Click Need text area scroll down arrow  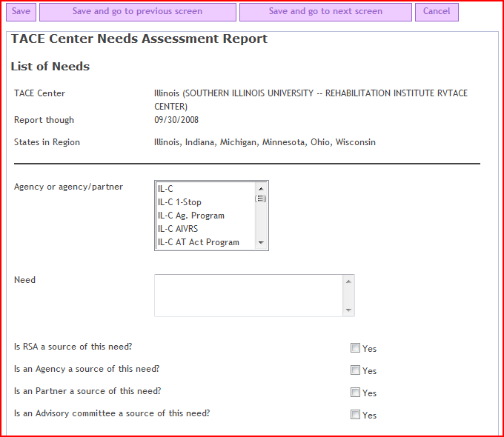tap(348, 310)
